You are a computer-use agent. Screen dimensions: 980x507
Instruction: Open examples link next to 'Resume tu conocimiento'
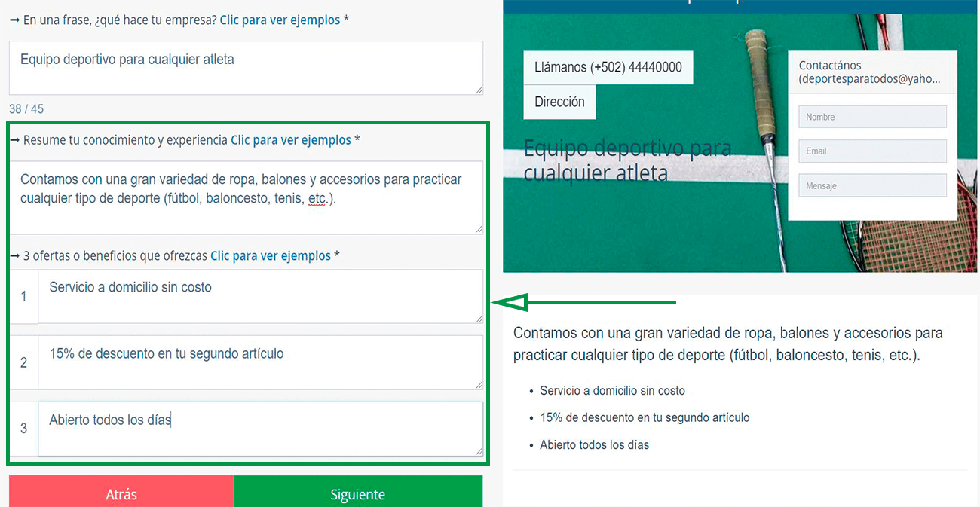(290, 140)
